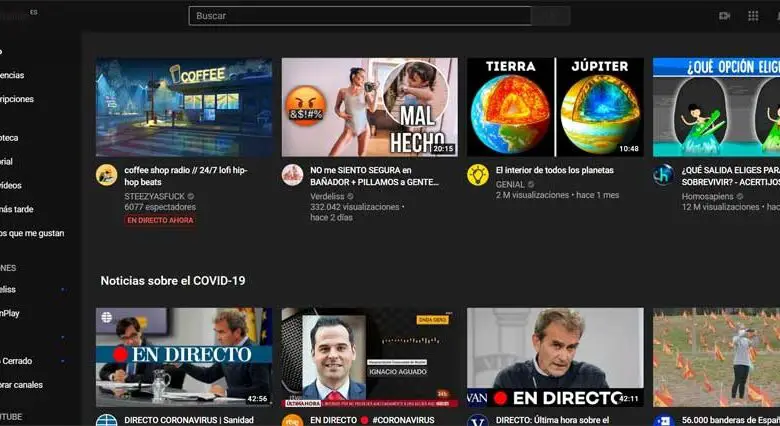
Task: Click the '10:48' duration badge
Action: tap(629, 149)
